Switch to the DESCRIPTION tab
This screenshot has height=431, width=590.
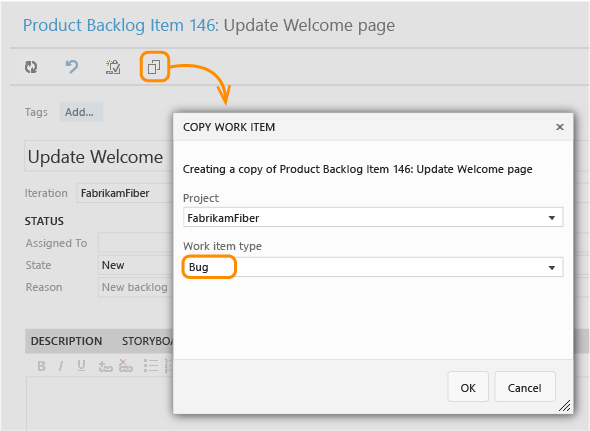pyautogui.click(x=67, y=341)
